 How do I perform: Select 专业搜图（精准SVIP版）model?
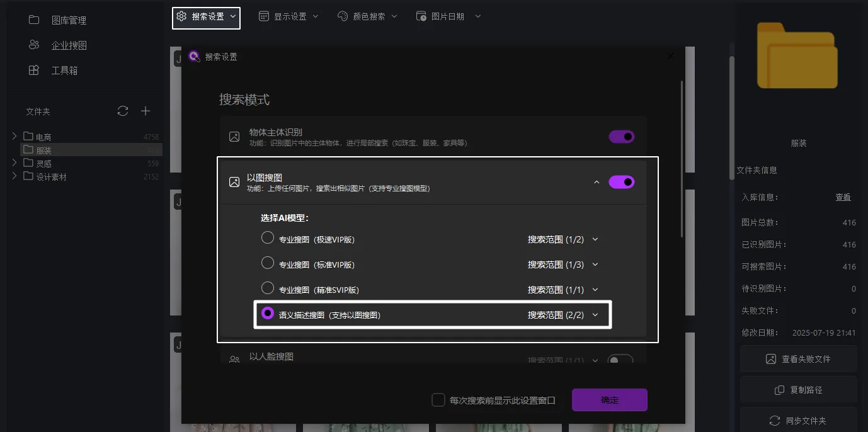pos(267,289)
